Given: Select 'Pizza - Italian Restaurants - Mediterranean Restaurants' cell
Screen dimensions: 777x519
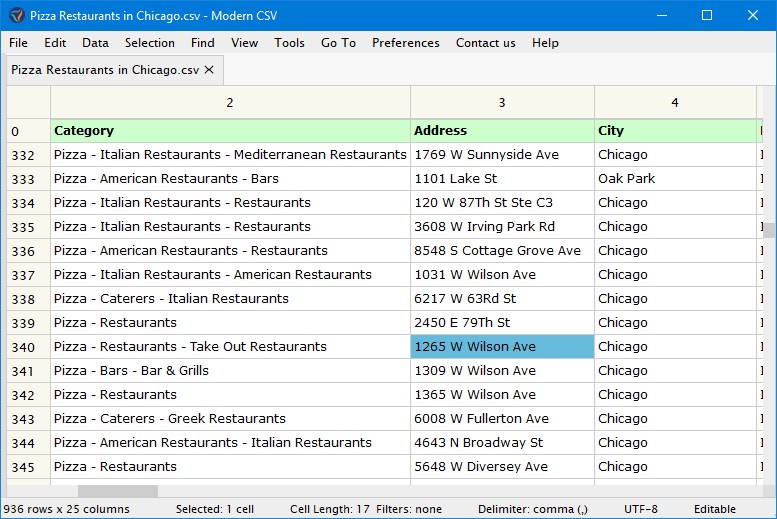Looking at the screenshot, I should click(230, 155).
